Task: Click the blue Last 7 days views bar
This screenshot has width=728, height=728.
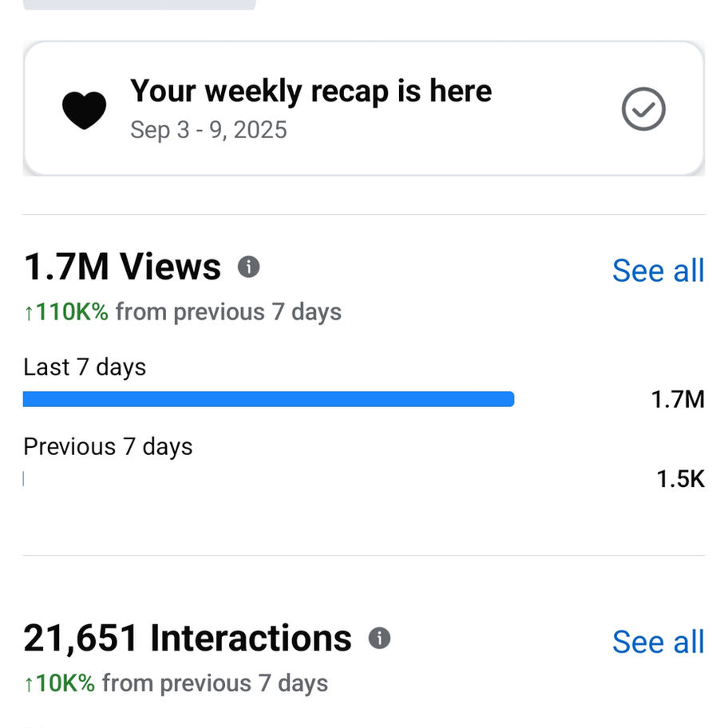Action: pyautogui.click(x=268, y=399)
